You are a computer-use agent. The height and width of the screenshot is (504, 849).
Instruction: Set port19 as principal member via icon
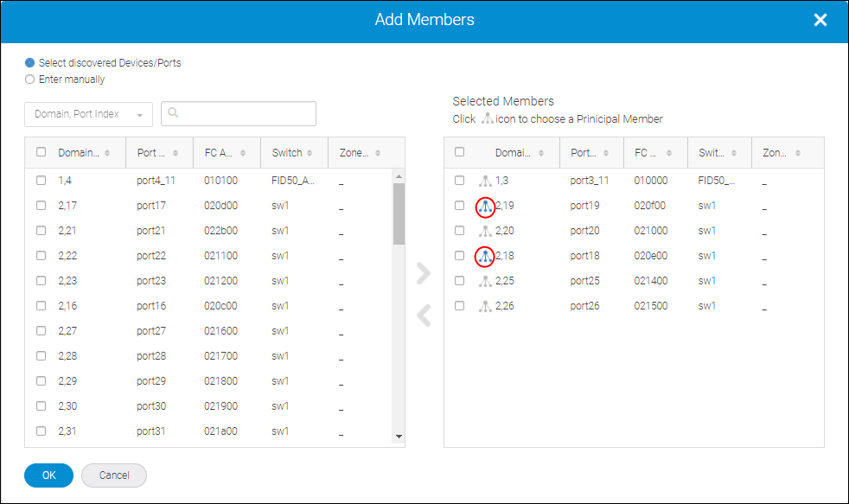(485, 207)
